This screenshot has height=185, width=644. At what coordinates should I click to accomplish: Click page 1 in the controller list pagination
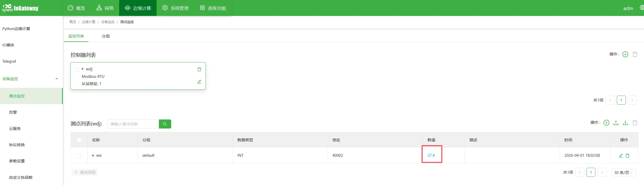(x=621, y=100)
